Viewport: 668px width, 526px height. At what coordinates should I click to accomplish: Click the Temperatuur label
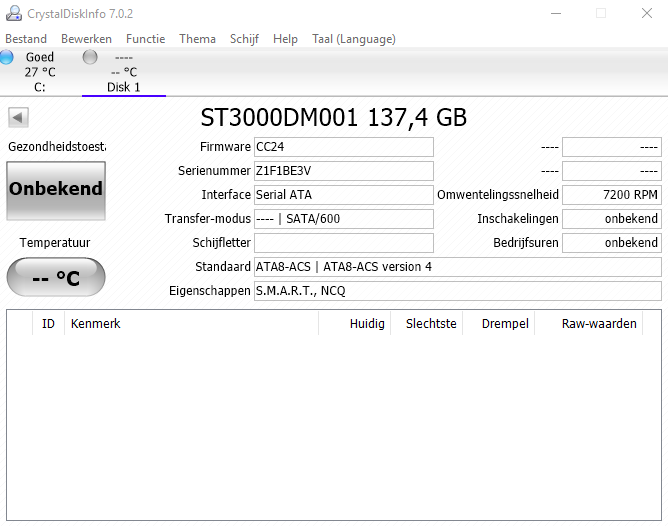click(x=55, y=243)
